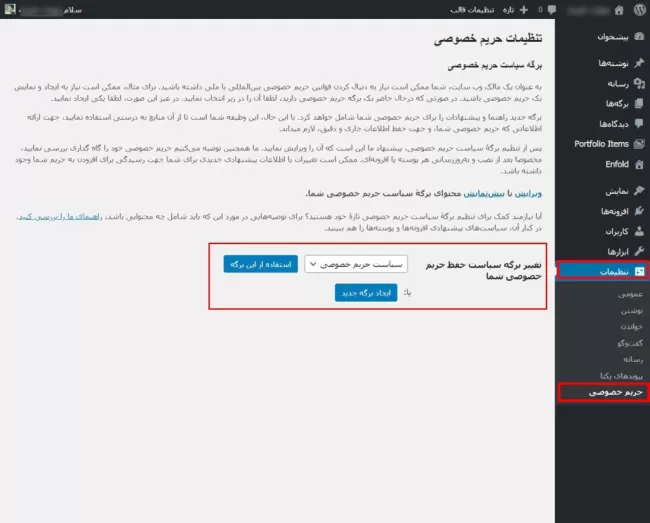
Task: Click the pin icon next to نوشته‌ها
Action: pyautogui.click(x=639, y=63)
